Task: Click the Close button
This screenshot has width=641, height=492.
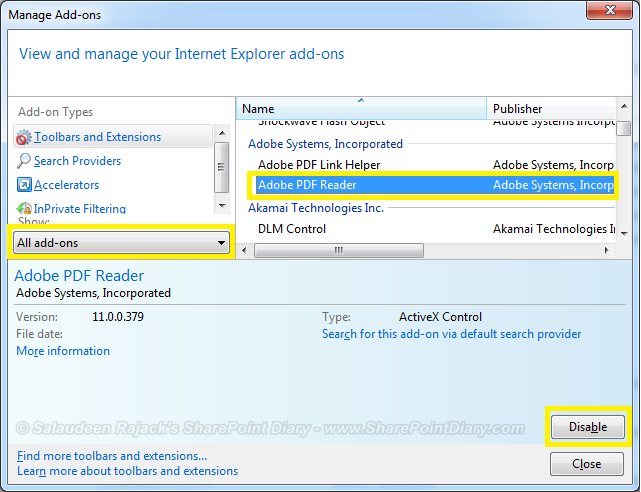Action: [587, 464]
